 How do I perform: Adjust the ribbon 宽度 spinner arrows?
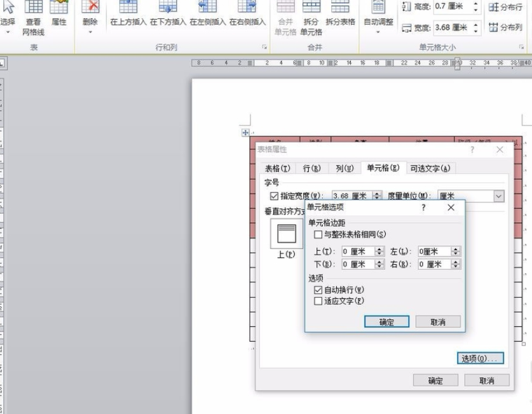476,27
